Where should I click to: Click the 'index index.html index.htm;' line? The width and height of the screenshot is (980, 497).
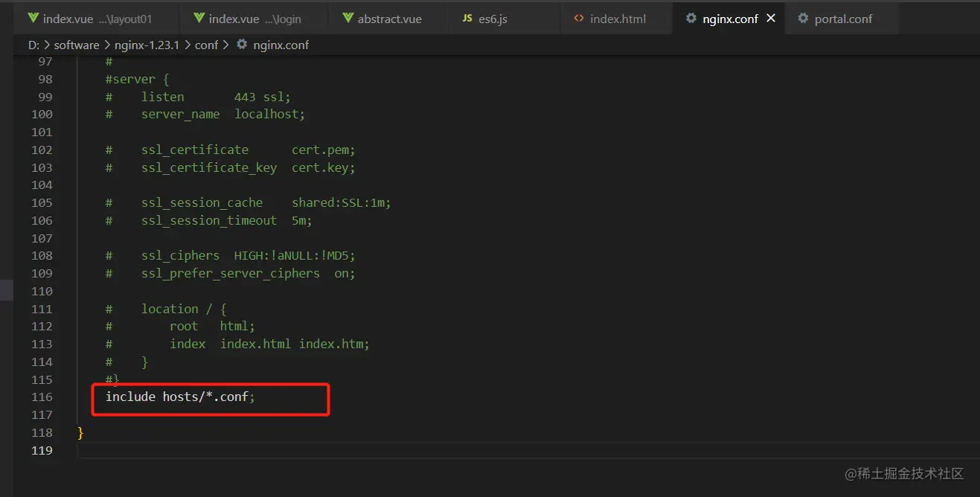[237, 344]
